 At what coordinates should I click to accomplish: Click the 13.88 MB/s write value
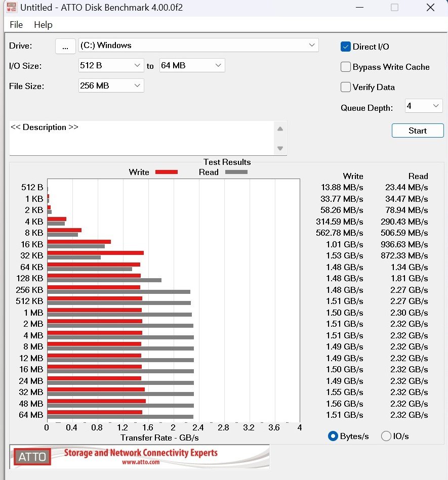click(342, 187)
